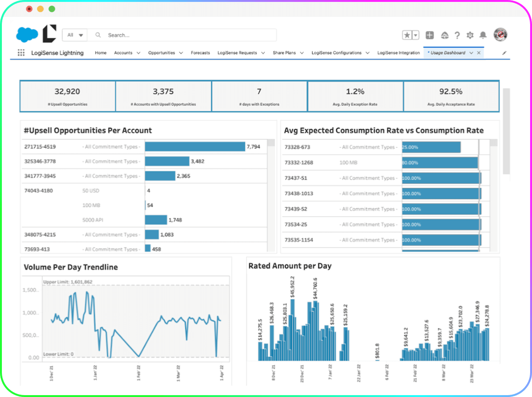This screenshot has width=532, height=397.
Task: Click the Favorites star icon
Action: click(407, 35)
